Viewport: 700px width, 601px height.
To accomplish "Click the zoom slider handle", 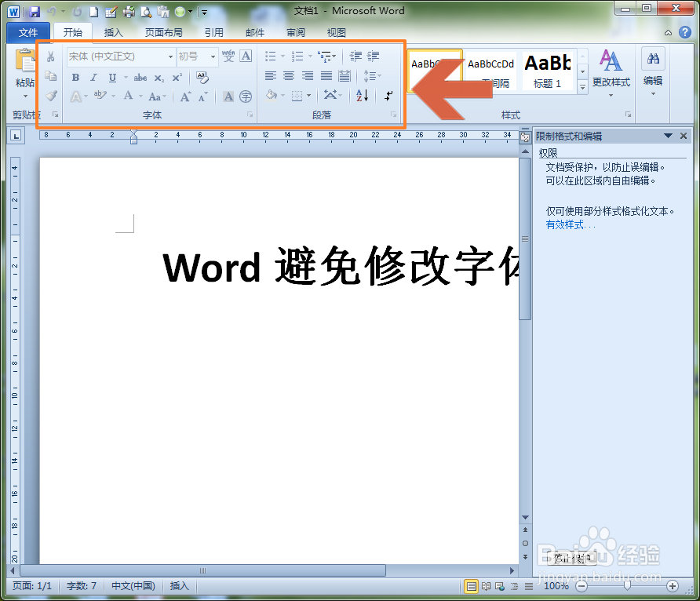I will click(627, 586).
